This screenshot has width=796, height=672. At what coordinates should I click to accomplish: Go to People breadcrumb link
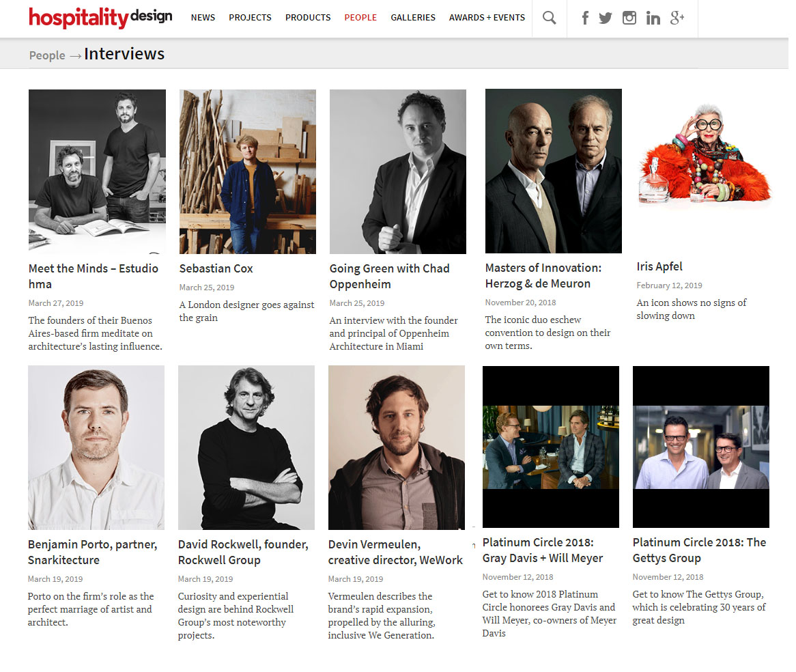[x=46, y=55]
